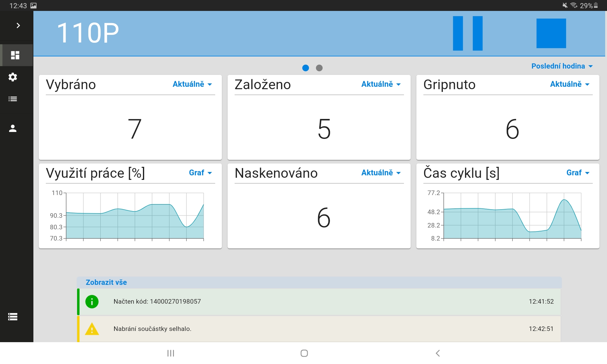Screen dimensions: 607x364
Task: Open settings via the gear icon
Action: tap(13, 77)
